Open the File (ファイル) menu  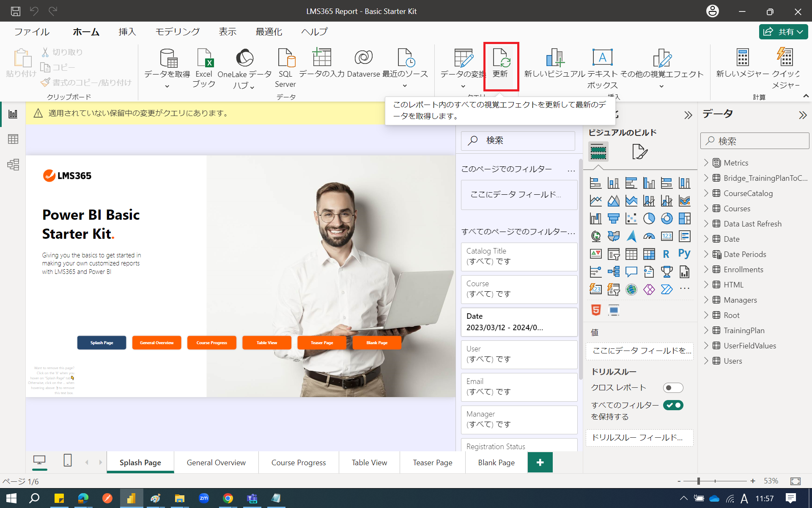32,32
